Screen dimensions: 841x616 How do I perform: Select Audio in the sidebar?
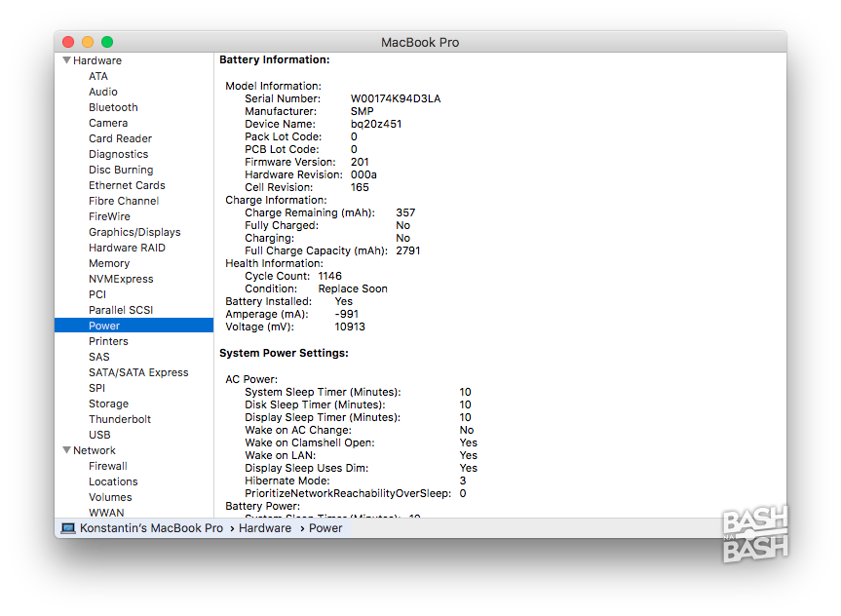tap(103, 92)
